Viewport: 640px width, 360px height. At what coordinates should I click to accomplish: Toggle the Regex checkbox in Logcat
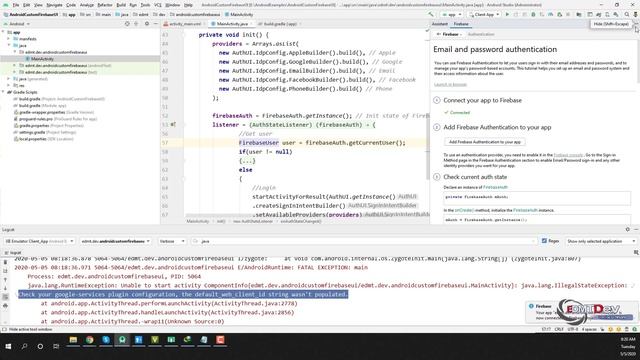(x=544, y=241)
